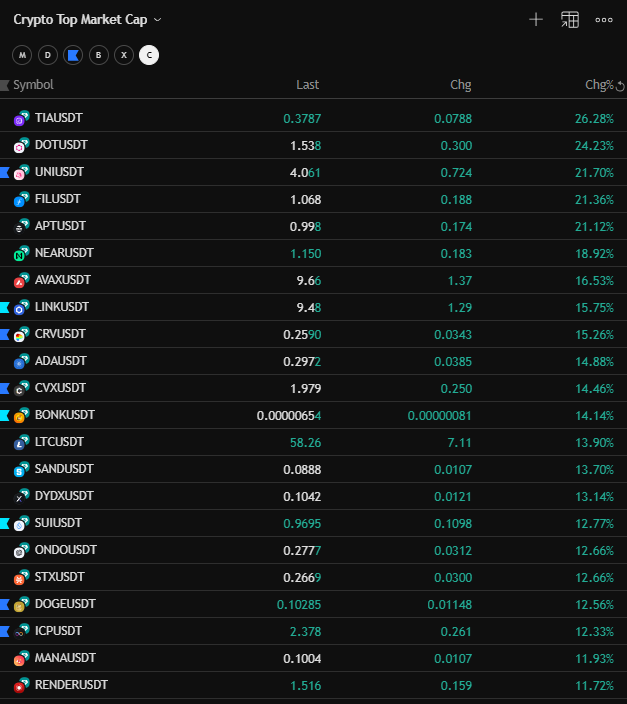The height and width of the screenshot is (704, 627).
Task: Select the blue flag filter circle
Action: 73,55
